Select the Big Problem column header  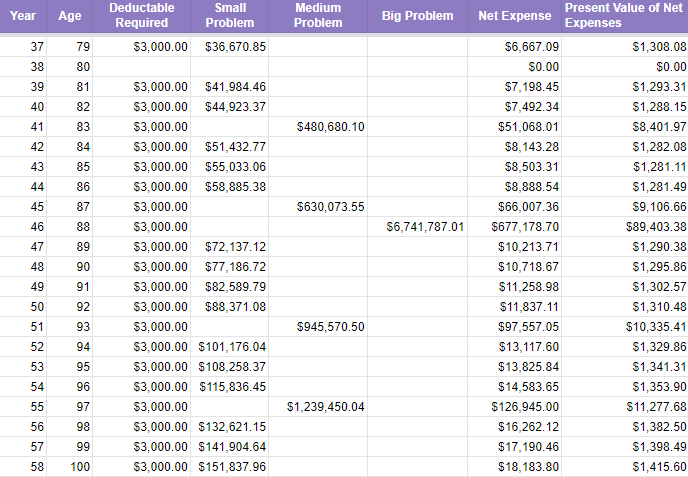(x=417, y=16)
